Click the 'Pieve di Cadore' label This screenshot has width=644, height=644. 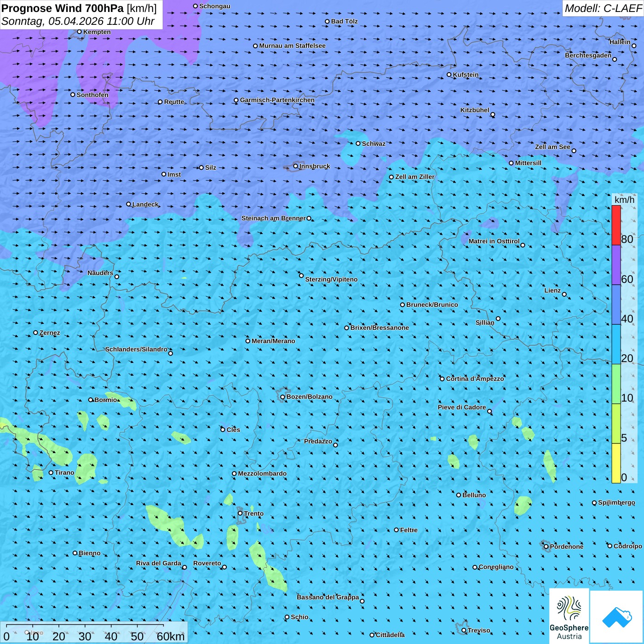pyautogui.click(x=462, y=407)
